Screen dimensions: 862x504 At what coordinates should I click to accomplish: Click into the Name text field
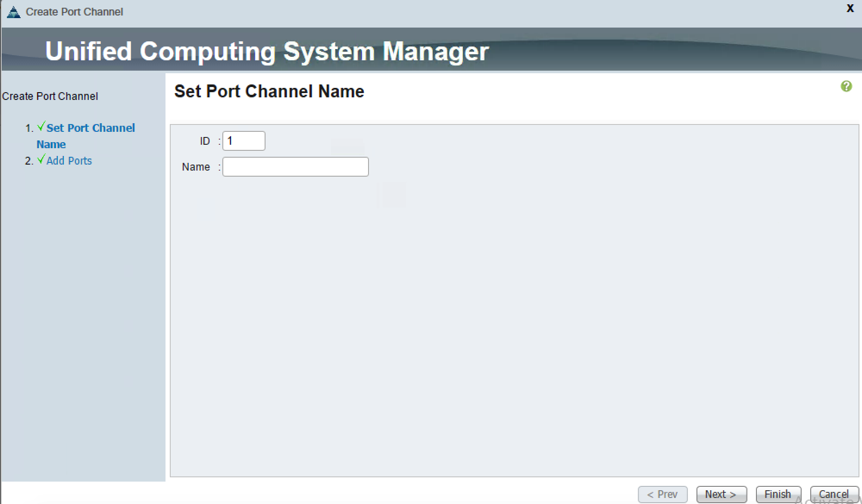click(296, 167)
